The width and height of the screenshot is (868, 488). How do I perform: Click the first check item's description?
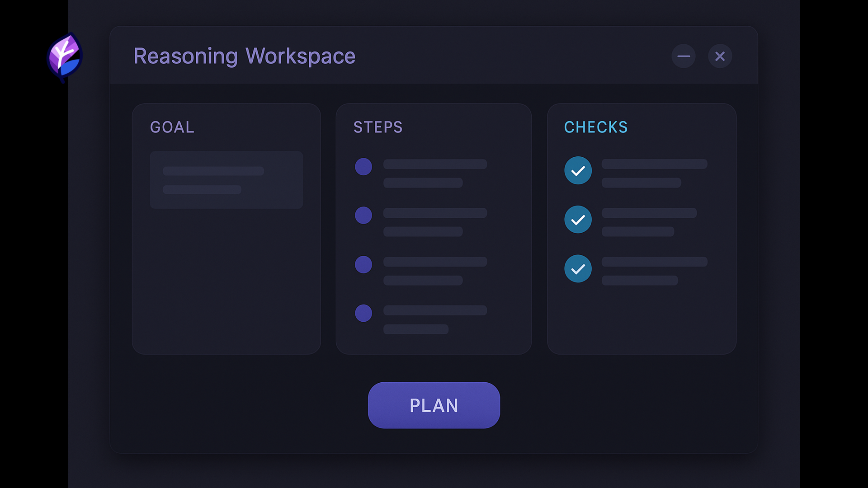654,173
